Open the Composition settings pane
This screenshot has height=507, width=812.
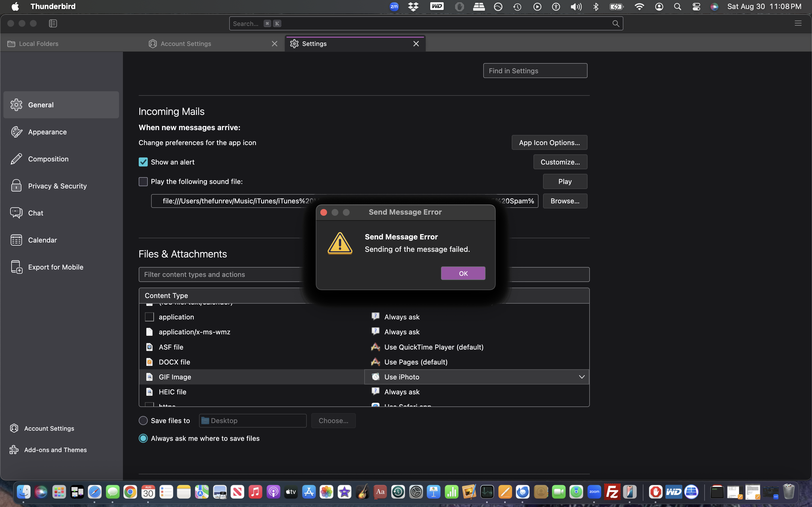(48, 159)
